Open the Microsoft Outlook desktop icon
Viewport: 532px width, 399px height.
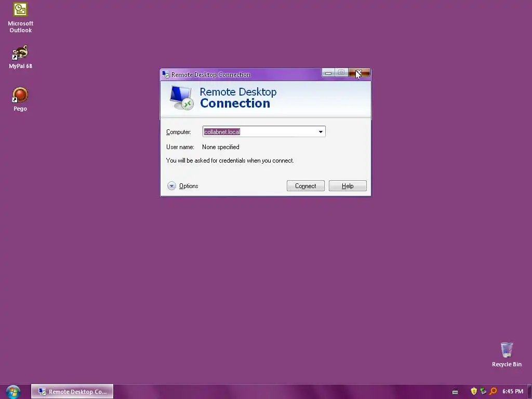20,18
